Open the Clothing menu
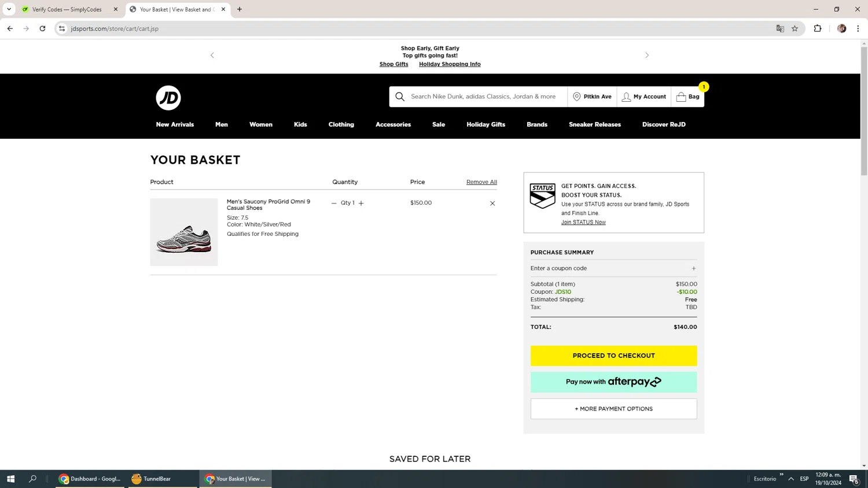This screenshot has height=488, width=868. [341, 124]
